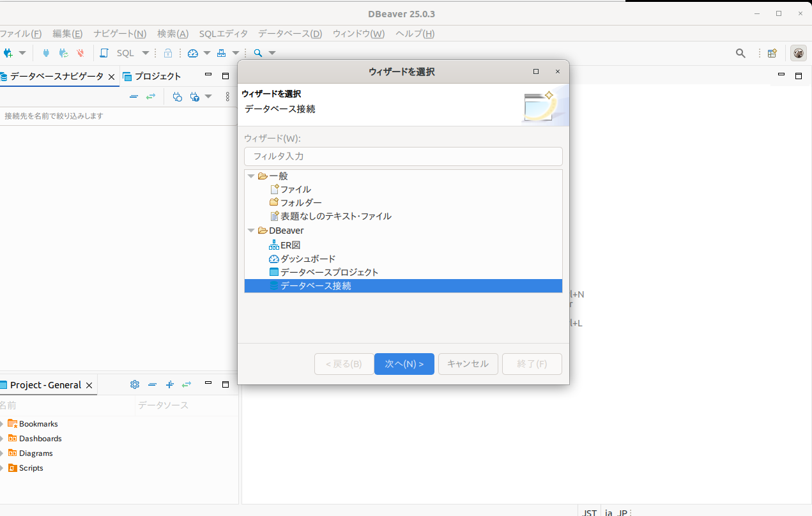This screenshot has width=812, height=516.
Task: Click the connection filter icon in navigator
Action: pos(195,96)
